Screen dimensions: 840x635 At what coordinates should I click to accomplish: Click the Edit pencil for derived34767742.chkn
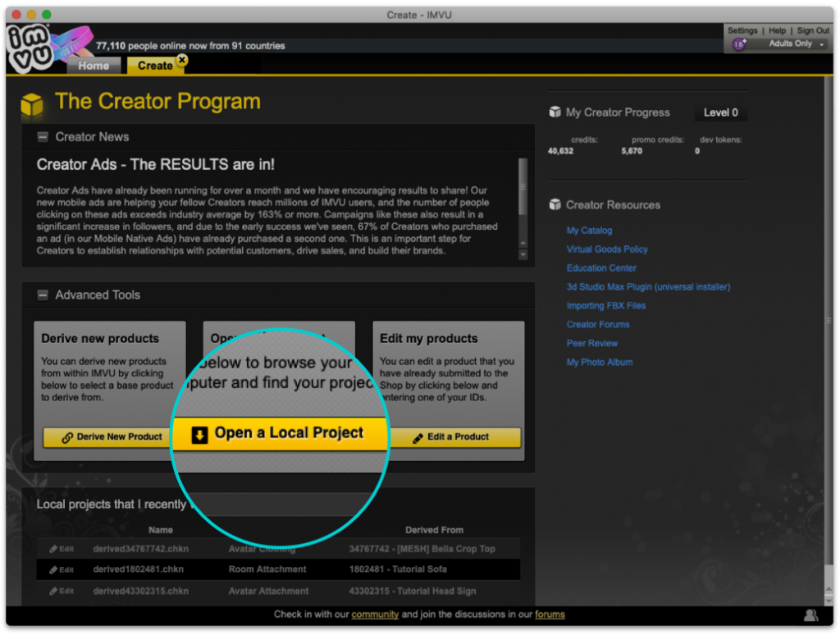pos(61,549)
